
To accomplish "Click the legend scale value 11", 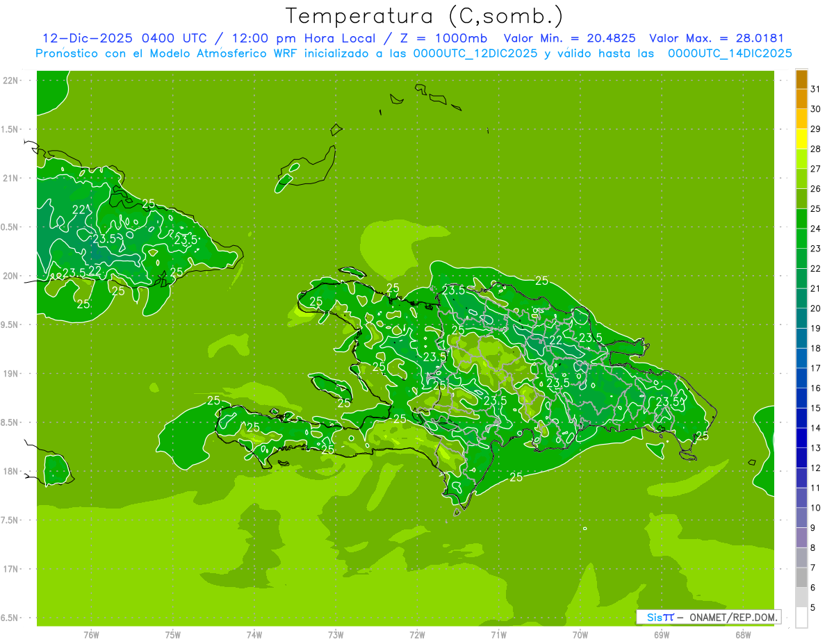I will 815,488.
